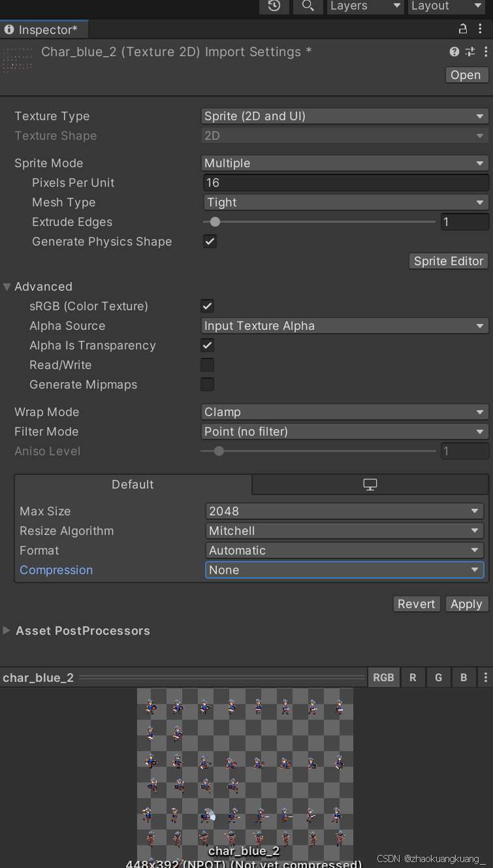Select the Default platform tab
The image size is (493, 868).
(133, 485)
